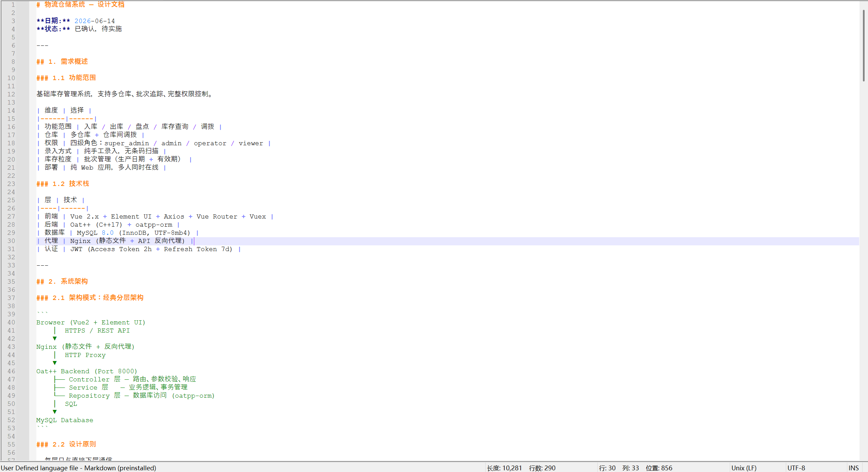This screenshot has height=472, width=868.
Task: Click the '已确认，待实施' status text
Action: pyautogui.click(x=98, y=29)
